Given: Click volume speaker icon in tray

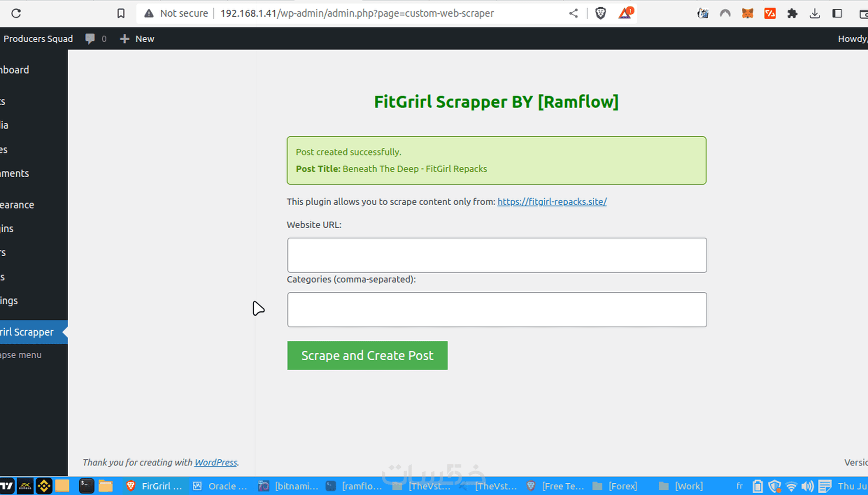Looking at the screenshot, I should tap(808, 486).
